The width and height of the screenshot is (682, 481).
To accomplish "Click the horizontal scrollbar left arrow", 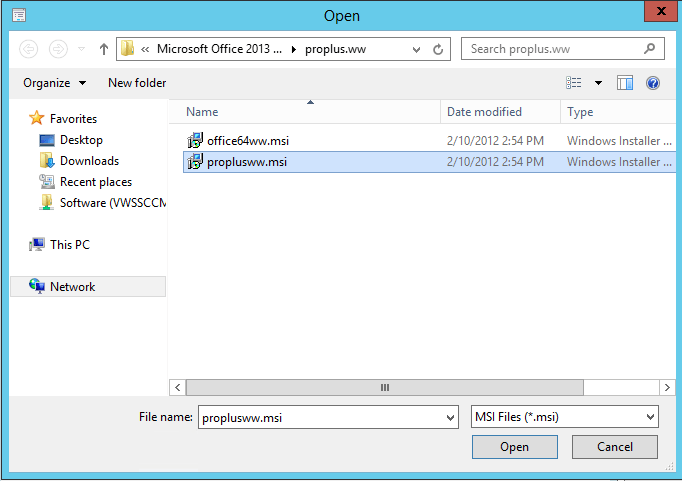I will coord(177,387).
